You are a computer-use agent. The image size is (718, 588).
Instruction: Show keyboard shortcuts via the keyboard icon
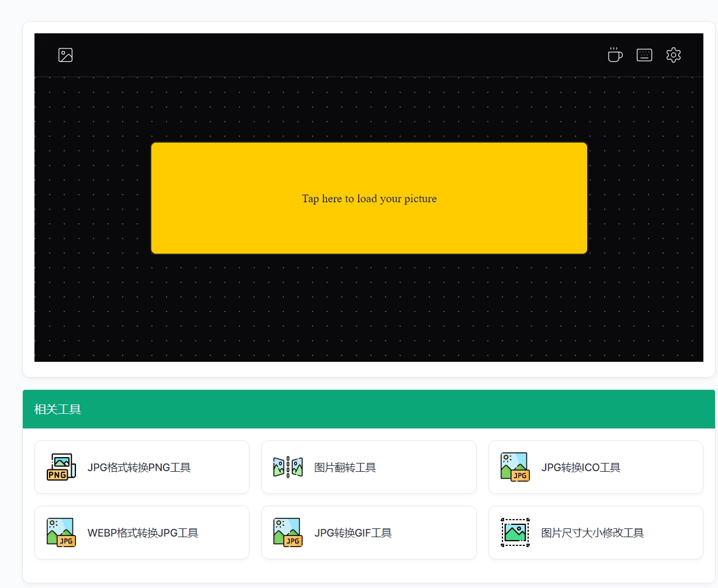[644, 55]
